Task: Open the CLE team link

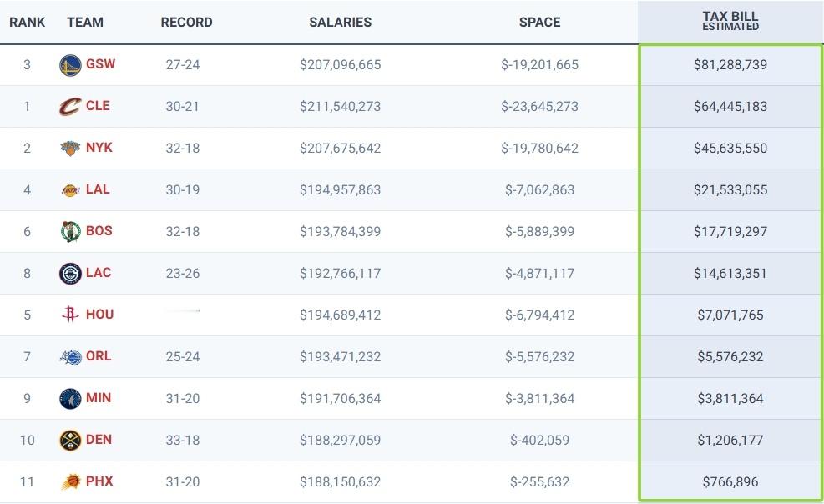Action: click(x=98, y=105)
